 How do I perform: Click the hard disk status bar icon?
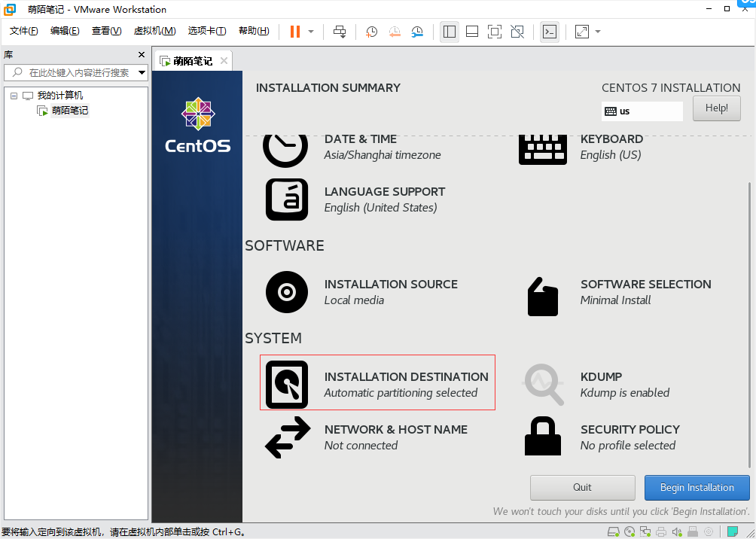coord(613,532)
